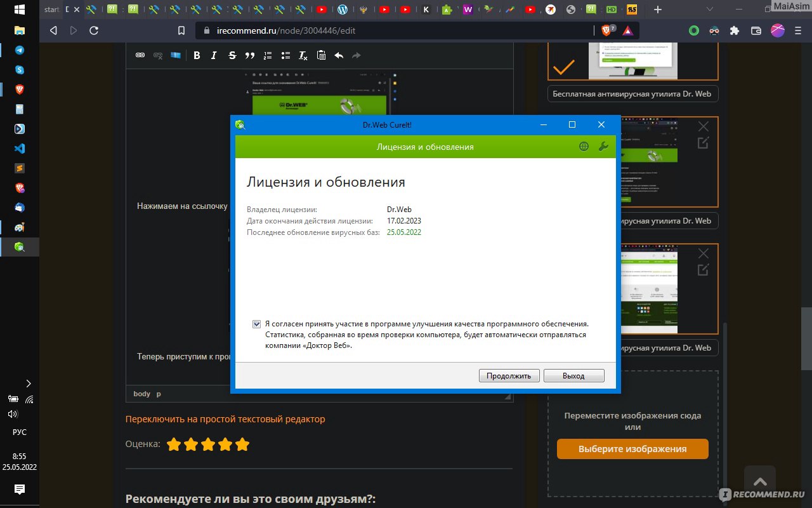The image size is (812, 508).
Task: Click the Выберите изображения button
Action: 632,449
